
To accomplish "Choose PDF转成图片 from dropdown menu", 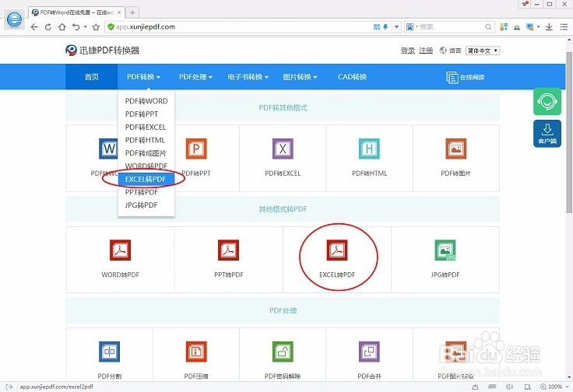I will tap(146, 153).
